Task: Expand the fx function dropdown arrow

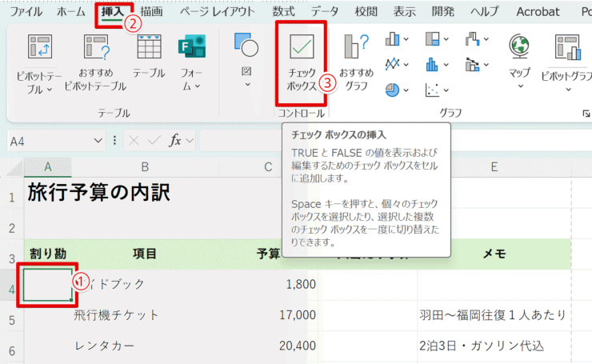Action: click(x=190, y=141)
